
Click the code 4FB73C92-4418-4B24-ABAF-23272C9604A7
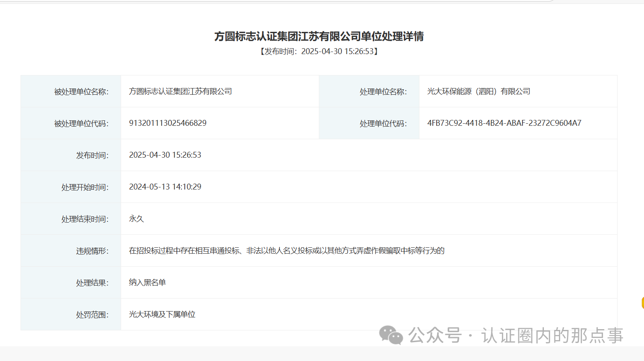coord(504,123)
